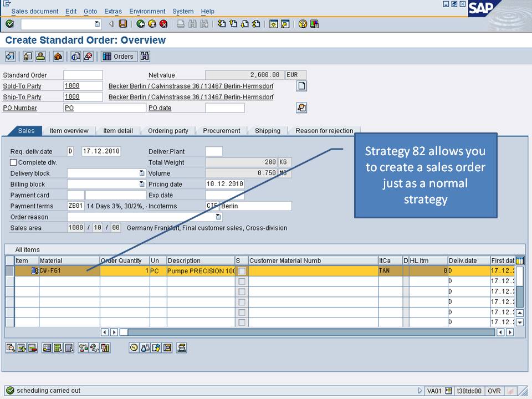Image resolution: width=532 pixels, height=399 pixels.
Task: Click the Ship-To Party address link
Action: [191, 97]
